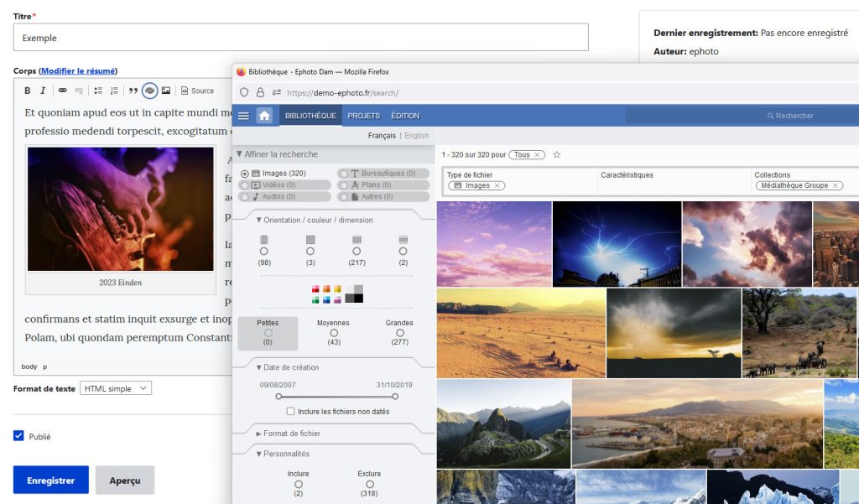
Task: Filter by black color swatch
Action: 358,299
